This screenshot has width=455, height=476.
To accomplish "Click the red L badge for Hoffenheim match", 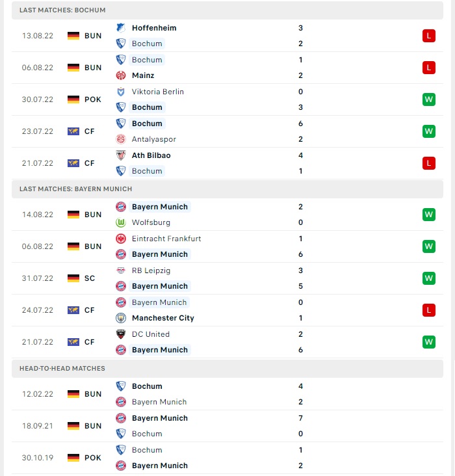I will click(428, 36).
